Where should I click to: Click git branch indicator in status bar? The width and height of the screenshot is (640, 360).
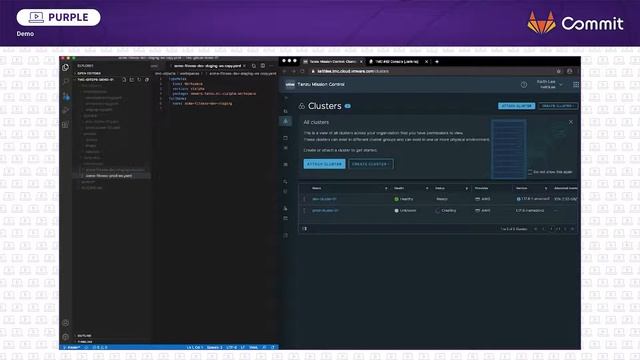(73, 347)
